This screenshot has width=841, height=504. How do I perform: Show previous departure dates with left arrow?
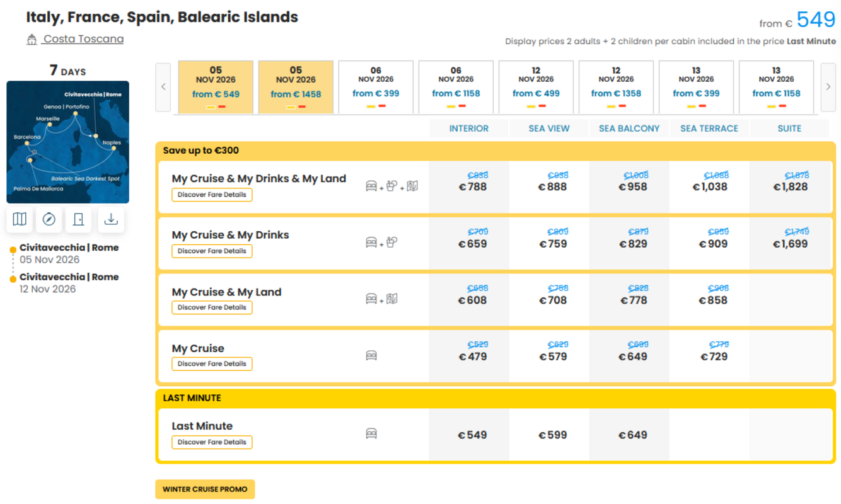tap(163, 87)
